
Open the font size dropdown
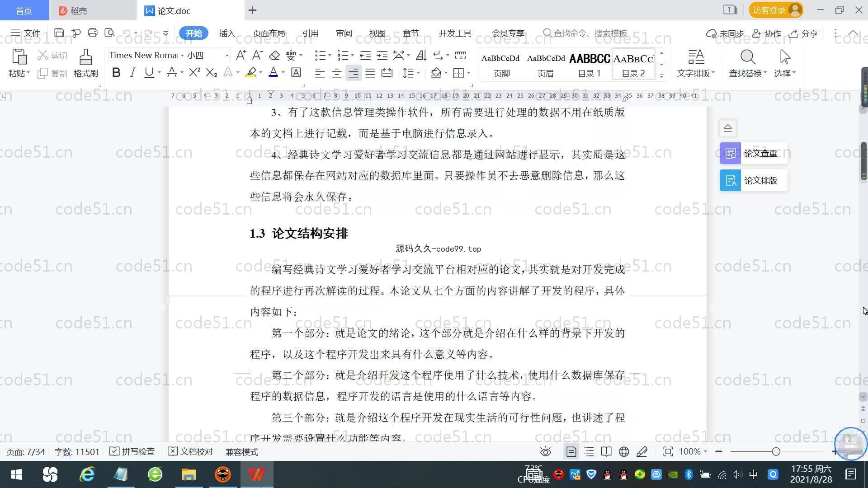pyautogui.click(x=227, y=56)
